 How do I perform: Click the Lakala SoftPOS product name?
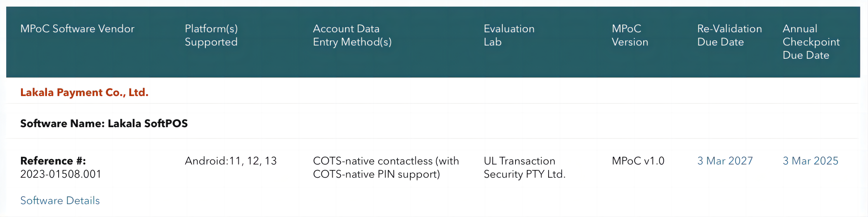(x=148, y=124)
